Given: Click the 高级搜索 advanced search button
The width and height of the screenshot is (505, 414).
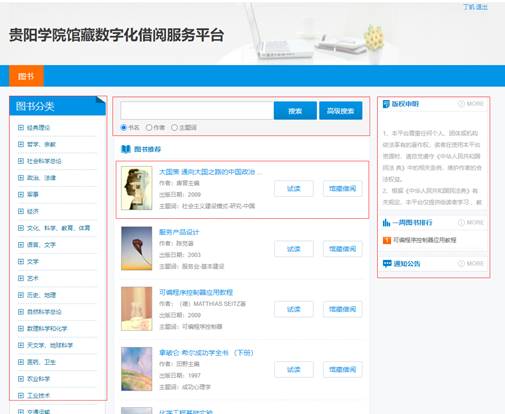Looking at the screenshot, I should [x=341, y=111].
